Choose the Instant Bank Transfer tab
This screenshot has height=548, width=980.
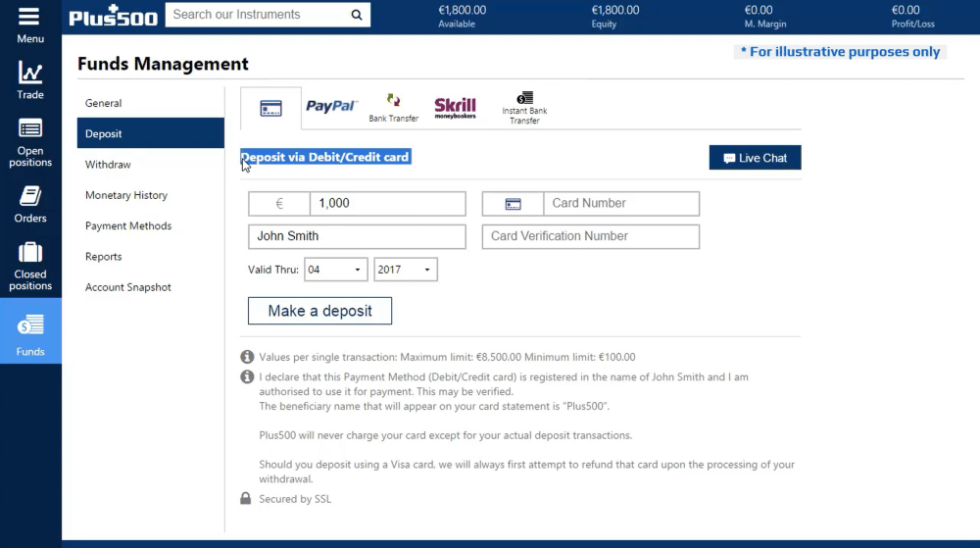(524, 108)
